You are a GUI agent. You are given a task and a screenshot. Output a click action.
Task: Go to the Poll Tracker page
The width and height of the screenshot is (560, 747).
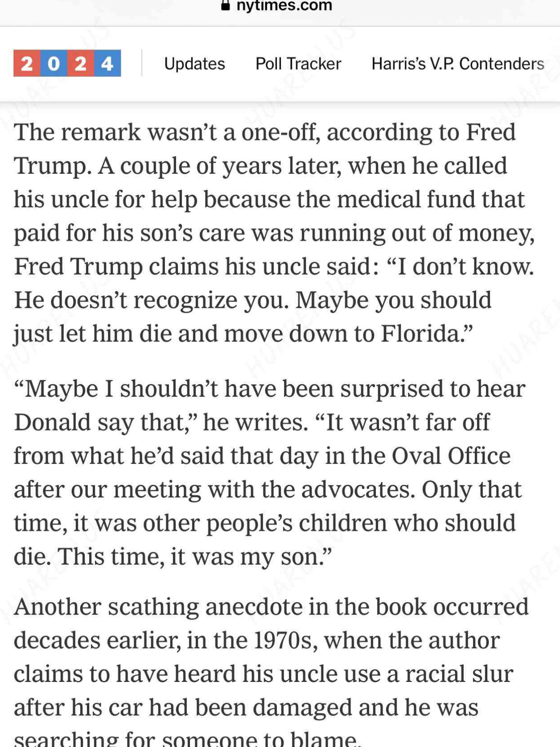click(298, 64)
